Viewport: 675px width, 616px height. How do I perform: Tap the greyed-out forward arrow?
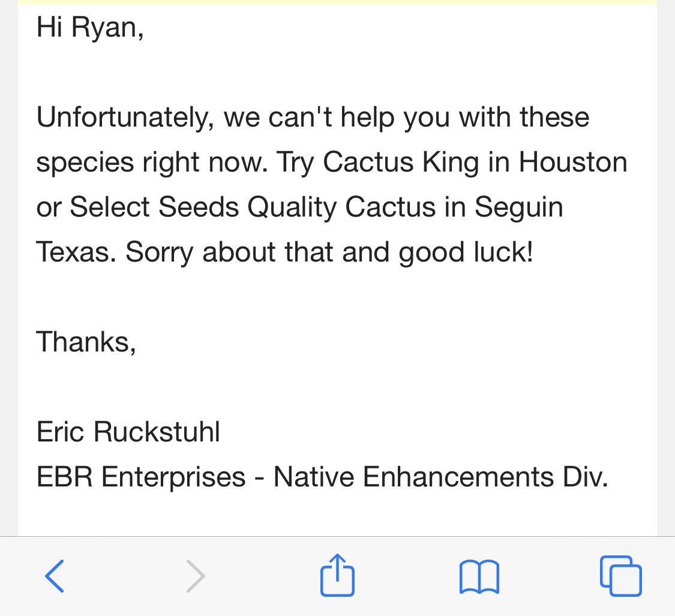196,576
